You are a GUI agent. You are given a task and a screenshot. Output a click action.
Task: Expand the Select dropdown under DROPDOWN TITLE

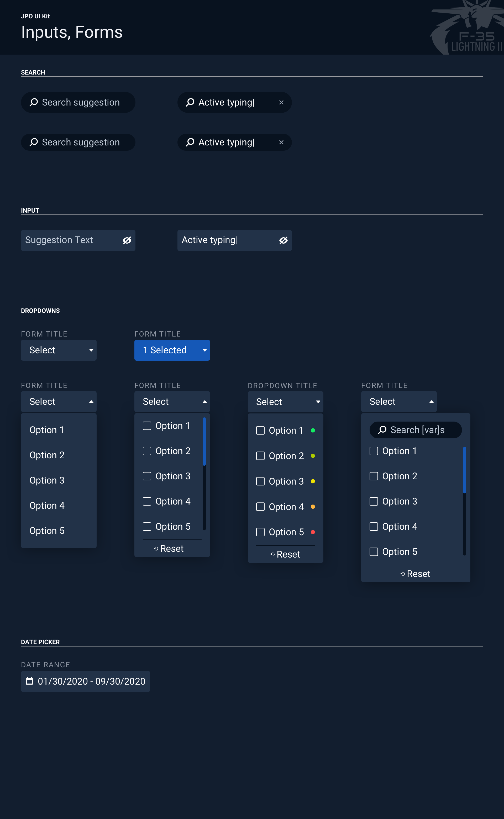coord(285,402)
